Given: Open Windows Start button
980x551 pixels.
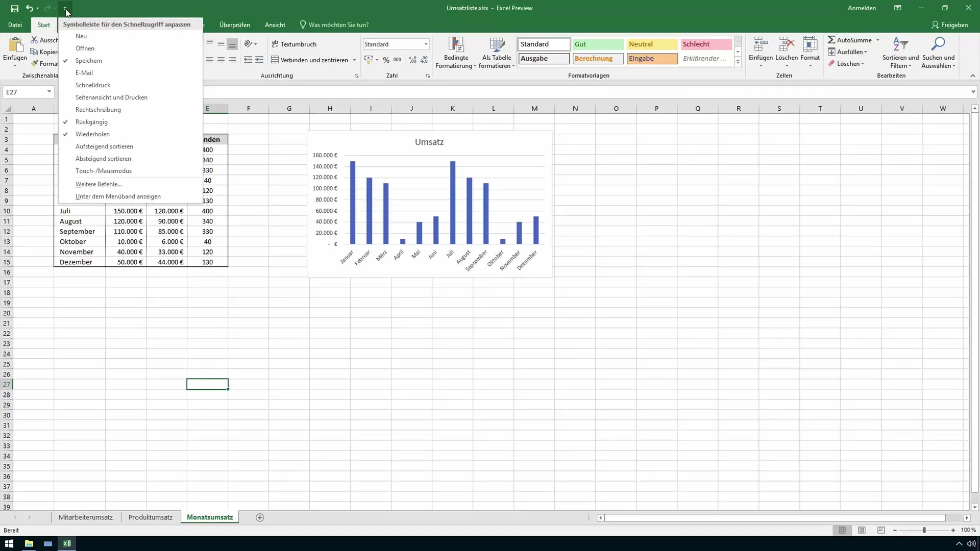Looking at the screenshot, I should (9, 543).
